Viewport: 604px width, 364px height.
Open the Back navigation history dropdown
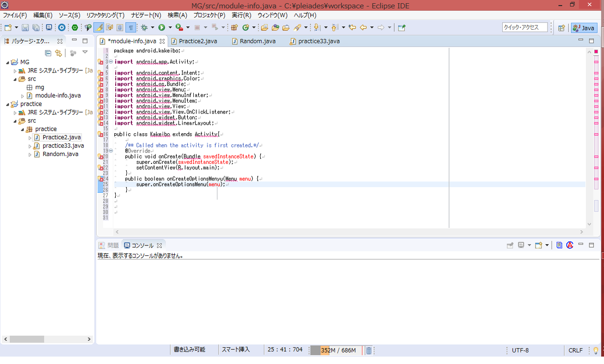click(x=372, y=28)
